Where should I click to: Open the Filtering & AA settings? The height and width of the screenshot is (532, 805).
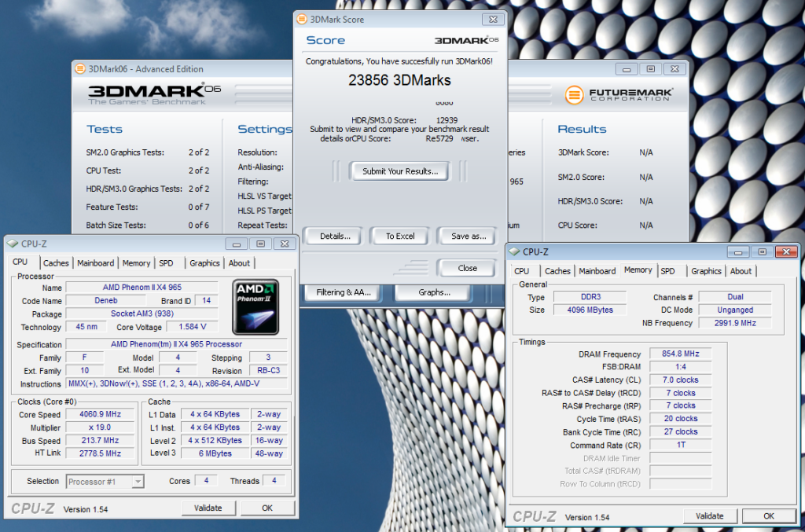tap(341, 292)
